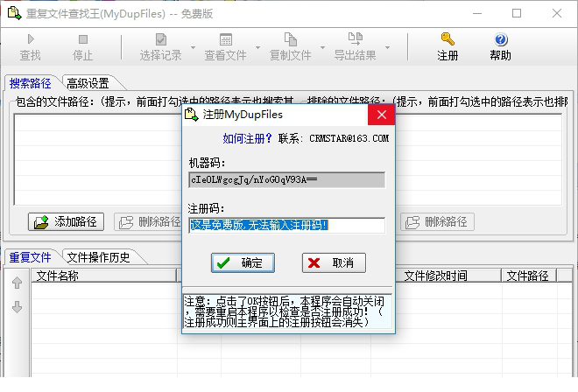This screenshot has height=392, width=578.
Task: Click the red X icon on 取消
Action: pyautogui.click(x=314, y=263)
